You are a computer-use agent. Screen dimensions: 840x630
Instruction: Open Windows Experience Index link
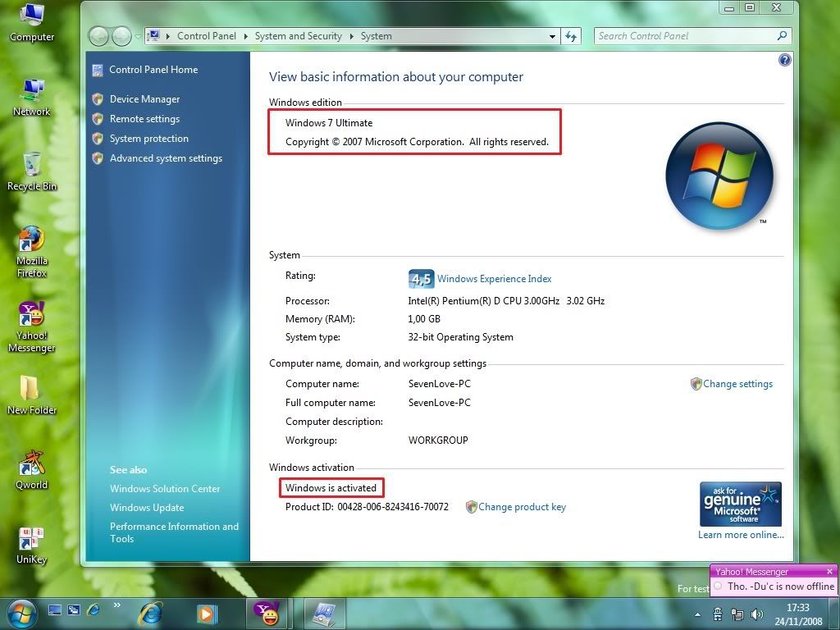click(x=494, y=279)
